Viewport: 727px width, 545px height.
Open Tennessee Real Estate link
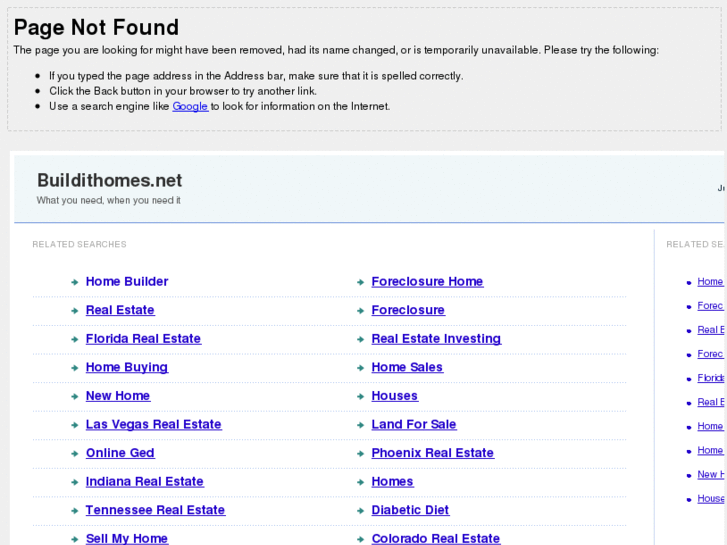(155, 510)
